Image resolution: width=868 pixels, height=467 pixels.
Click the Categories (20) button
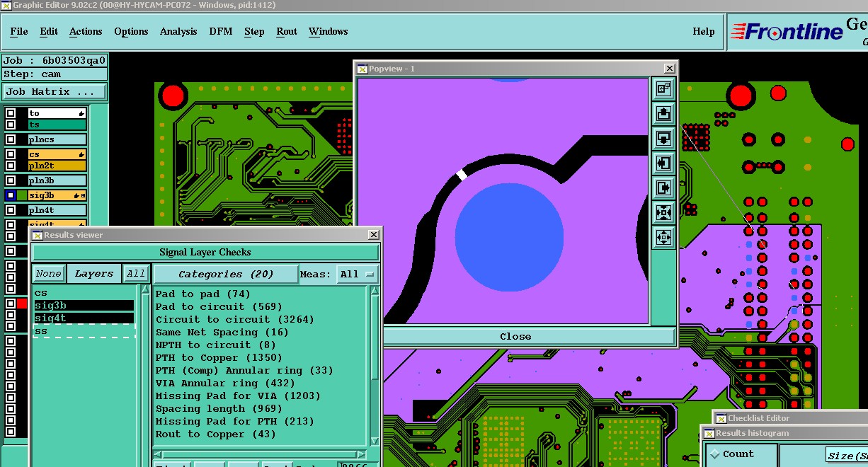click(226, 274)
